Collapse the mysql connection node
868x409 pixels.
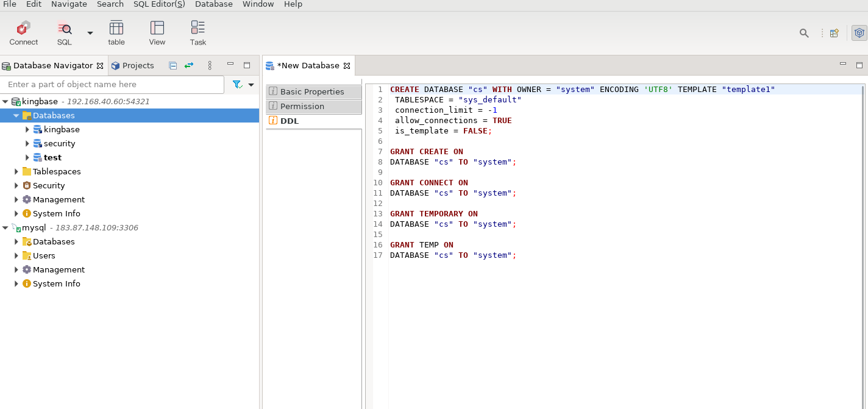tap(5, 228)
